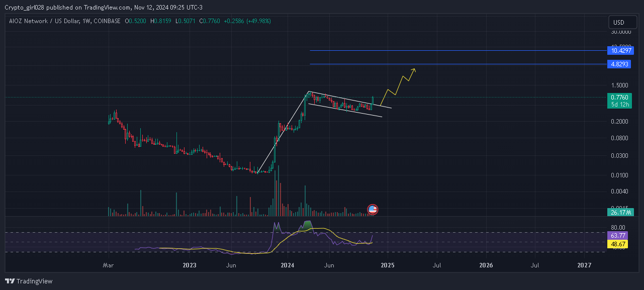Click the 2027 label on time axis
This screenshot has height=290, width=644.
tap(585, 264)
